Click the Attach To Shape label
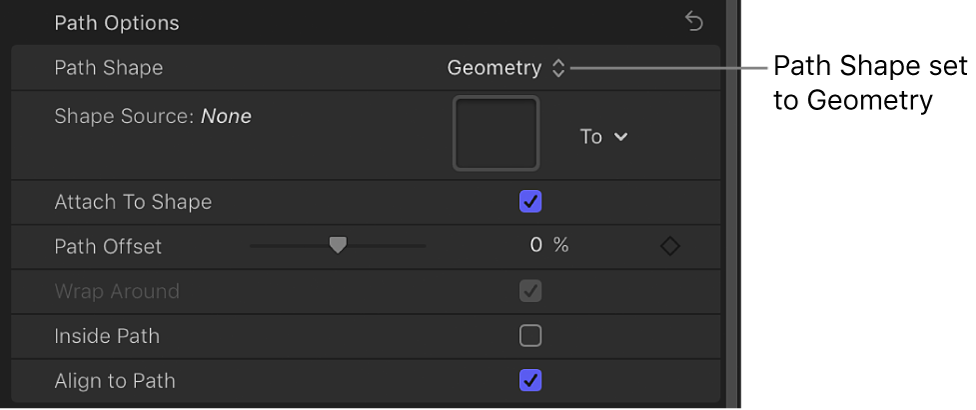Image resolution: width=976 pixels, height=410 pixels. click(x=133, y=202)
